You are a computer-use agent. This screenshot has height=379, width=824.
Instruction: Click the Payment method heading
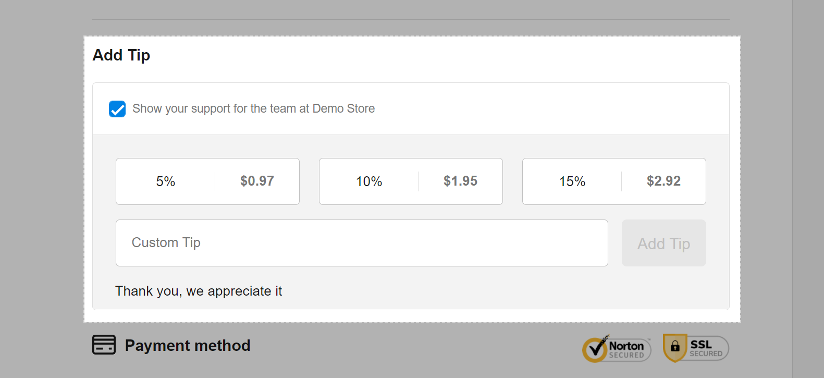point(188,346)
